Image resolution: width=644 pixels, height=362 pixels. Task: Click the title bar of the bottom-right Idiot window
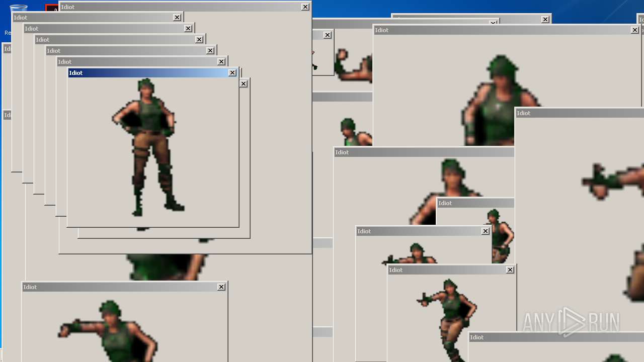556,337
